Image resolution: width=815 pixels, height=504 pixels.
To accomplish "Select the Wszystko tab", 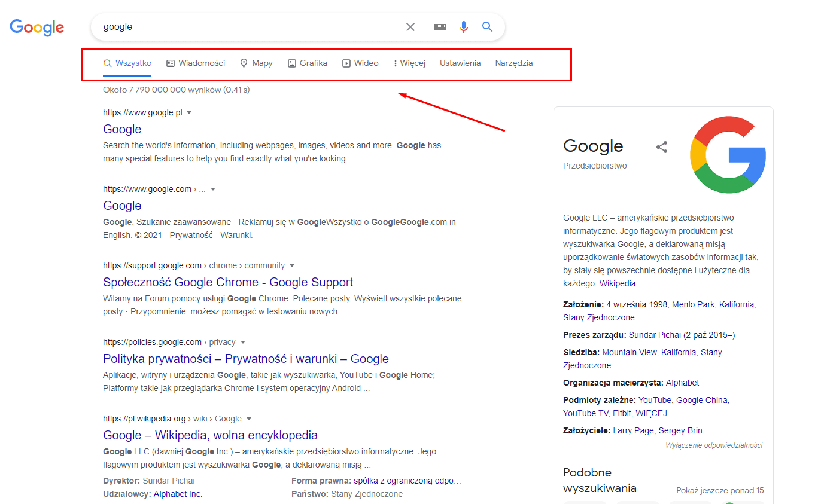I will click(127, 63).
